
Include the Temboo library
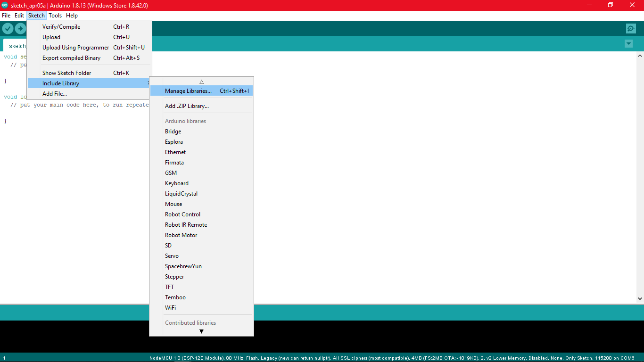[201, 297]
